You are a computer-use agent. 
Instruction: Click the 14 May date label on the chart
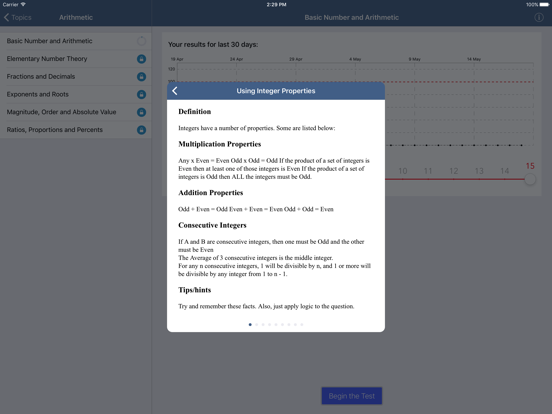click(473, 59)
